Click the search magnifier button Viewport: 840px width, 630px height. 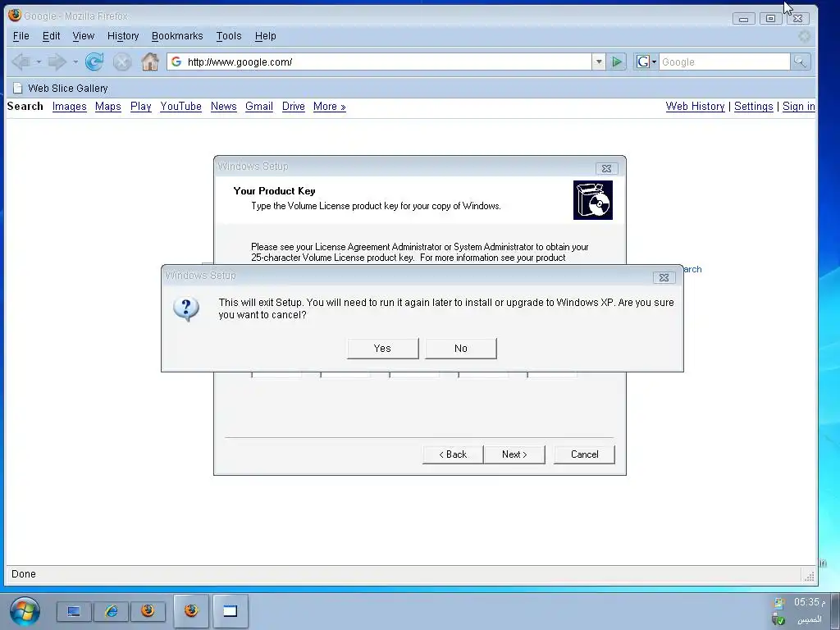pos(801,62)
